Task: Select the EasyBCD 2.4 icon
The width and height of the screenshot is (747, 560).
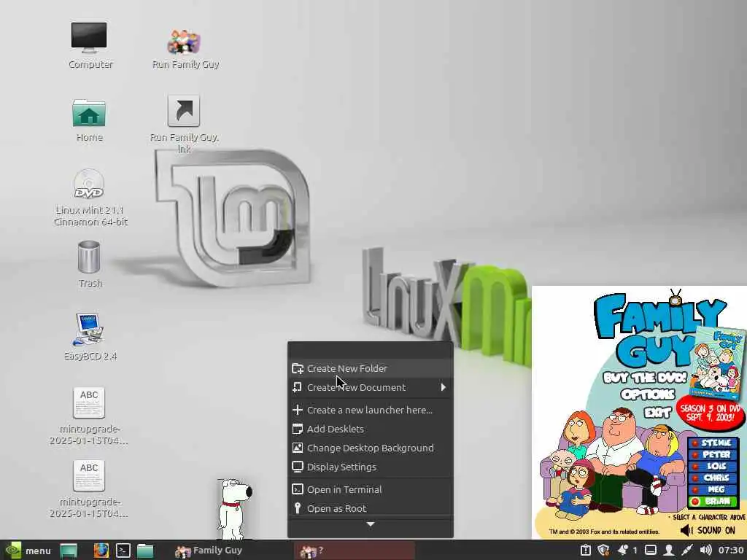Action: 89,330
